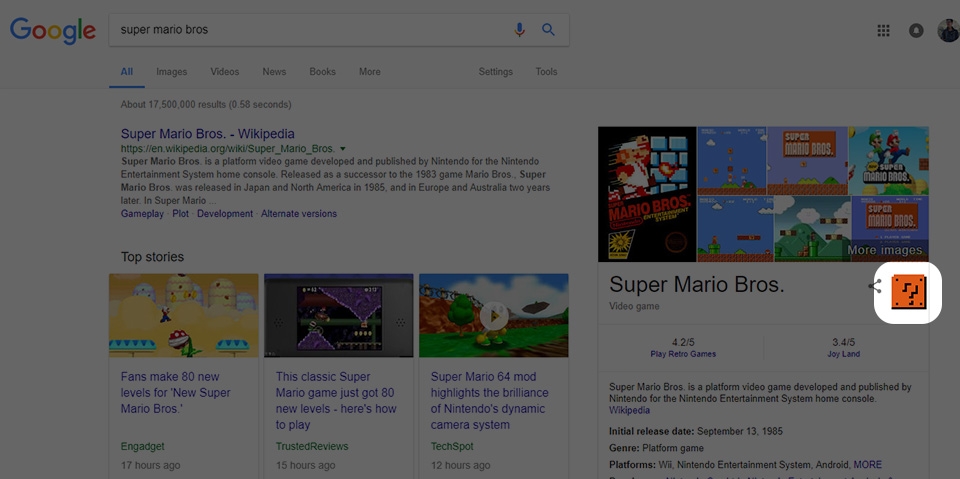This screenshot has width=960, height=479.
Task: Open the Engadget story thumbnail with piranha plant
Action: point(184,315)
